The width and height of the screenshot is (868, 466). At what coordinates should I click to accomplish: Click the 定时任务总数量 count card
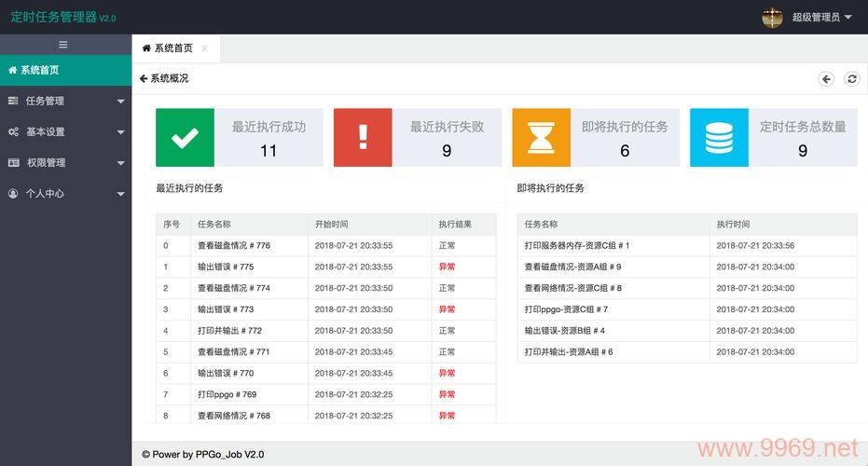(774, 137)
